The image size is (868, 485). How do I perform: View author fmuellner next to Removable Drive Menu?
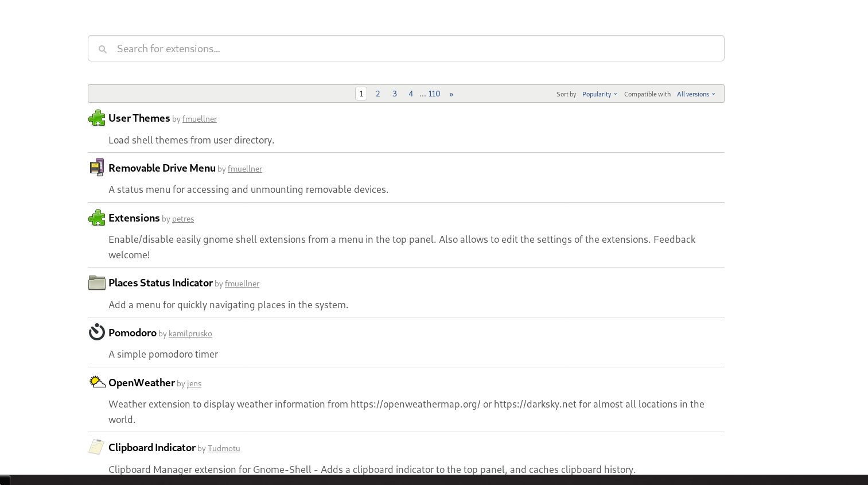tap(245, 169)
